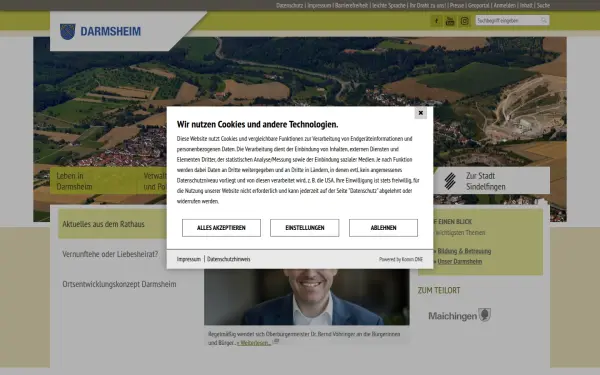Open Datenschutz in top bar
This screenshot has width=600, height=375.
289,5
